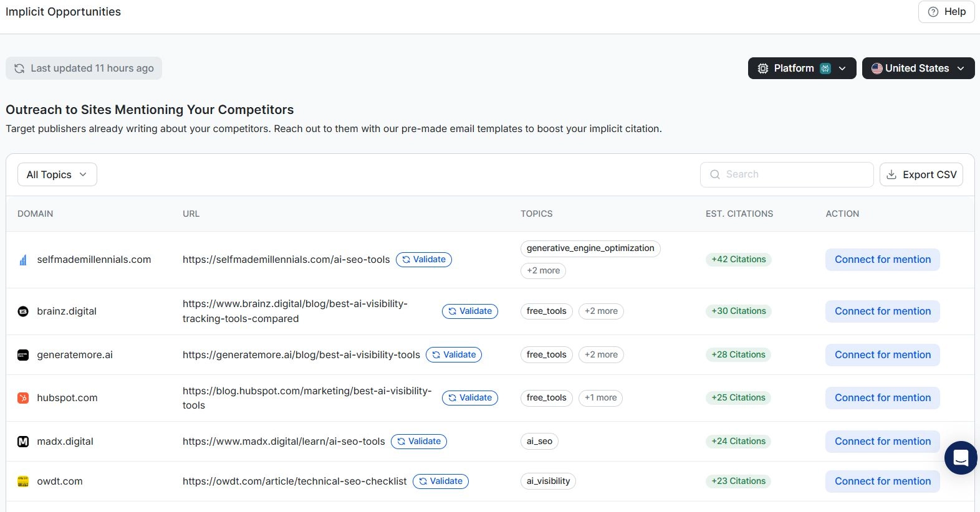Click the EST. CITATIONS column header
This screenshot has height=512, width=980.
pos(739,214)
